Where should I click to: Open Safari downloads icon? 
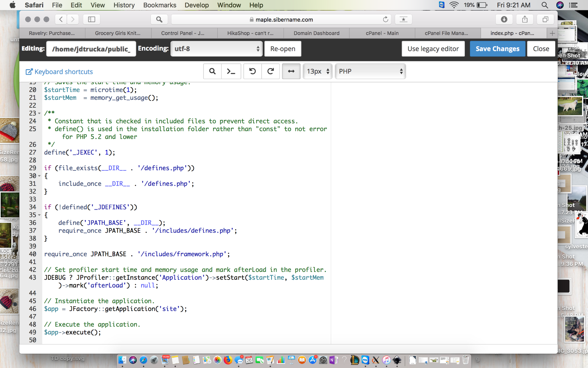coord(504,19)
